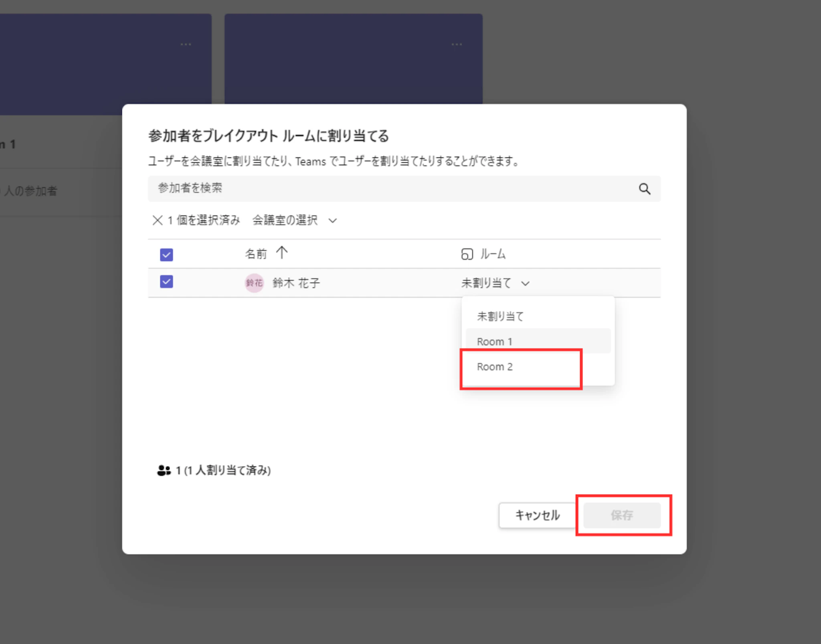Select 未割り当て from the room list
Image resolution: width=821 pixels, height=644 pixels.
[500, 316]
